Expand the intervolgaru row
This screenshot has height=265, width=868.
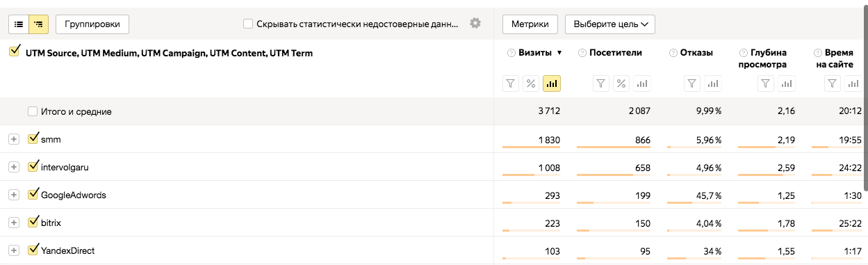click(x=14, y=167)
